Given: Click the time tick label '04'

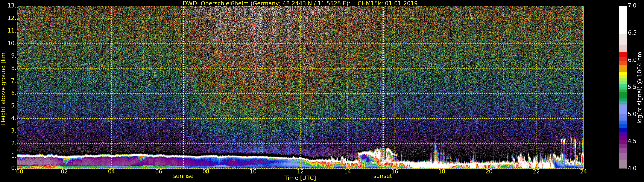Looking at the screenshot, I should (x=111, y=172).
